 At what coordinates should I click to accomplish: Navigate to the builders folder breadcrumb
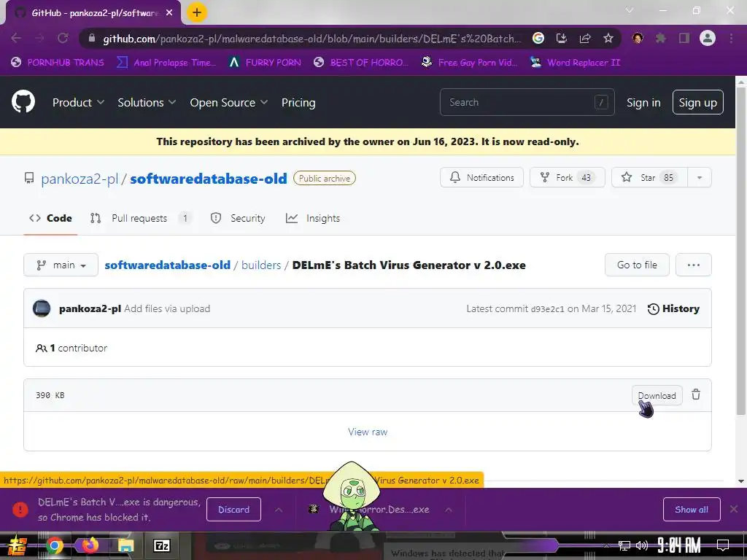[261, 265]
